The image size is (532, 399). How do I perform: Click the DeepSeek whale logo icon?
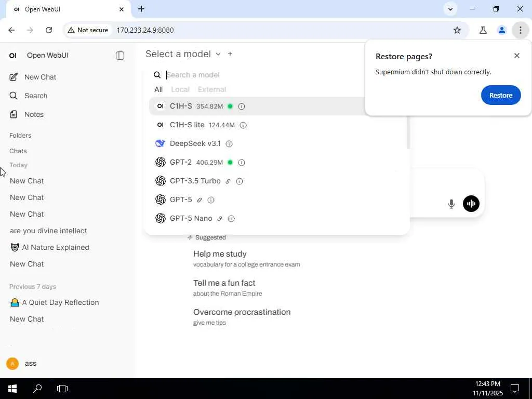[160, 143]
